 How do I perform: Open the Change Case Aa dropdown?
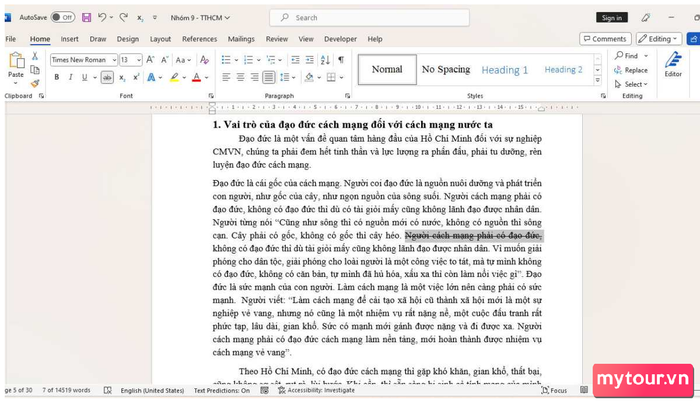pyautogui.click(x=183, y=60)
